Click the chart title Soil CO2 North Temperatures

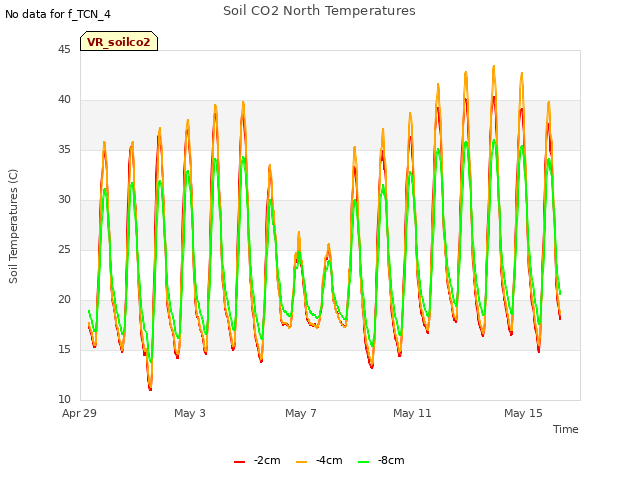319,11
